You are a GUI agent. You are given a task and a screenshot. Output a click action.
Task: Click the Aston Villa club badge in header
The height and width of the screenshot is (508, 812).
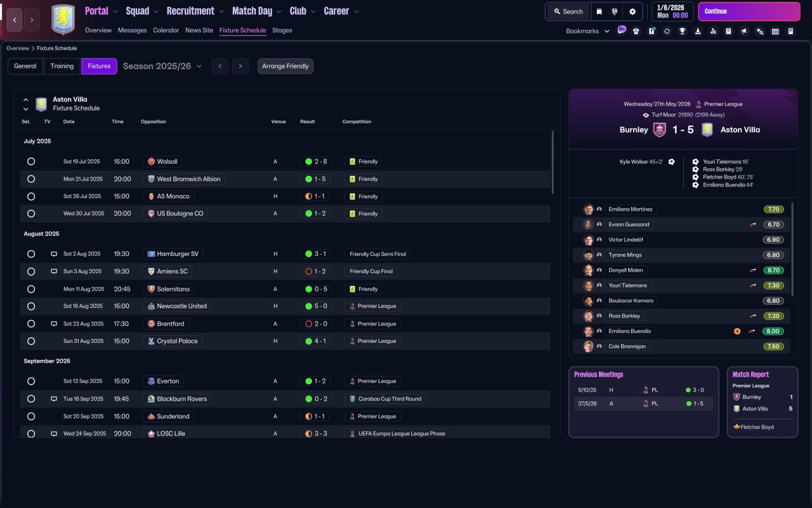tap(63, 20)
